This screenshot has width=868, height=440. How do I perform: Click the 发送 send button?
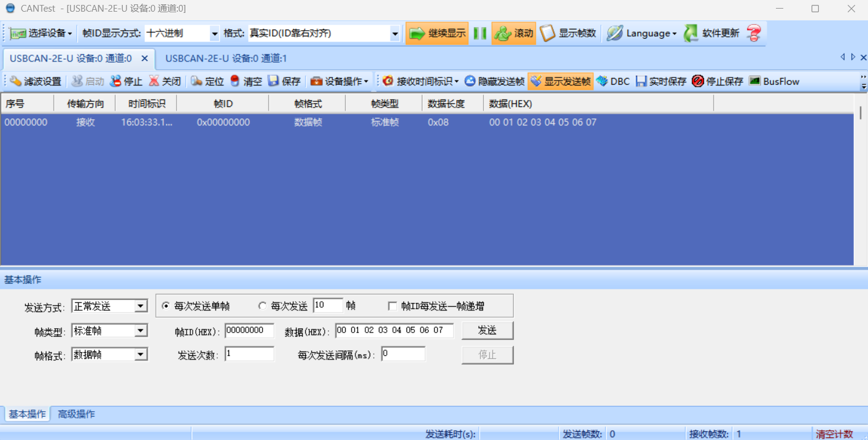click(x=487, y=330)
